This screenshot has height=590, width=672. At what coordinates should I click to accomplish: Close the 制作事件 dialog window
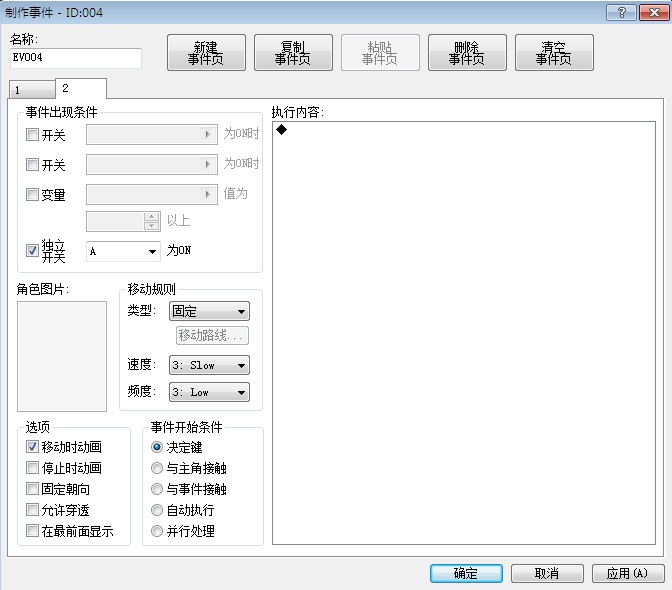654,13
